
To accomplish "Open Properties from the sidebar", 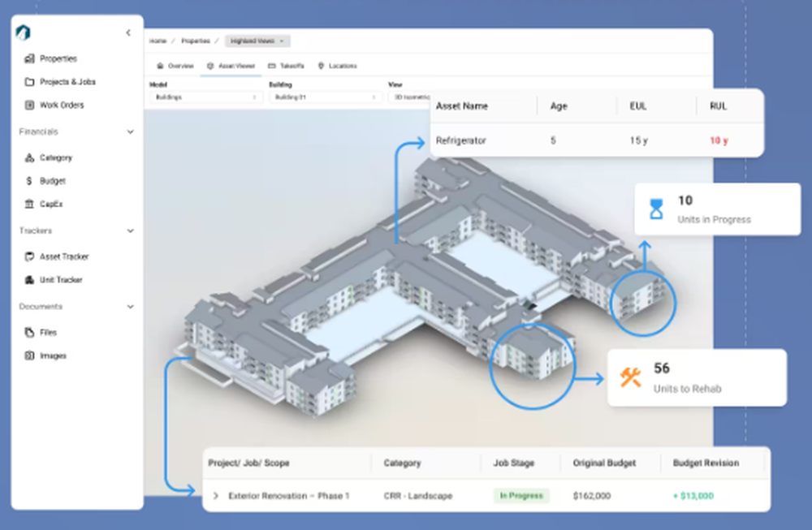I will pyautogui.click(x=58, y=58).
